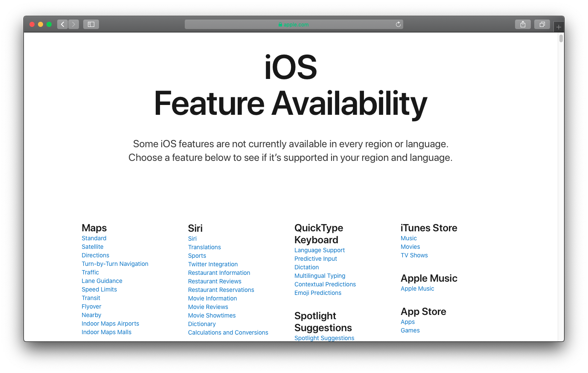The width and height of the screenshot is (588, 373).
Task: Open the Emoji Predictions link
Action: [318, 293]
